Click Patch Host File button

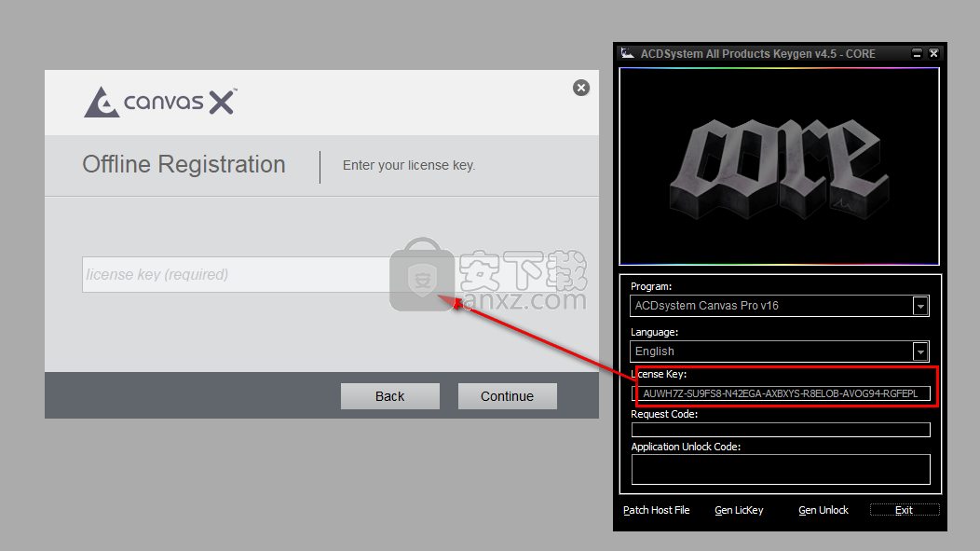tap(656, 510)
